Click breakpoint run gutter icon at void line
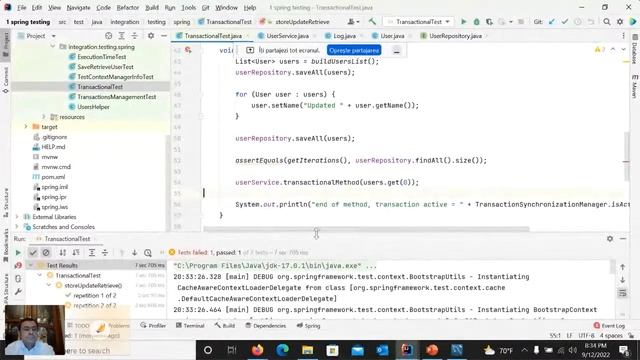Screen dimensions: 640x360 click(x=188, y=50)
